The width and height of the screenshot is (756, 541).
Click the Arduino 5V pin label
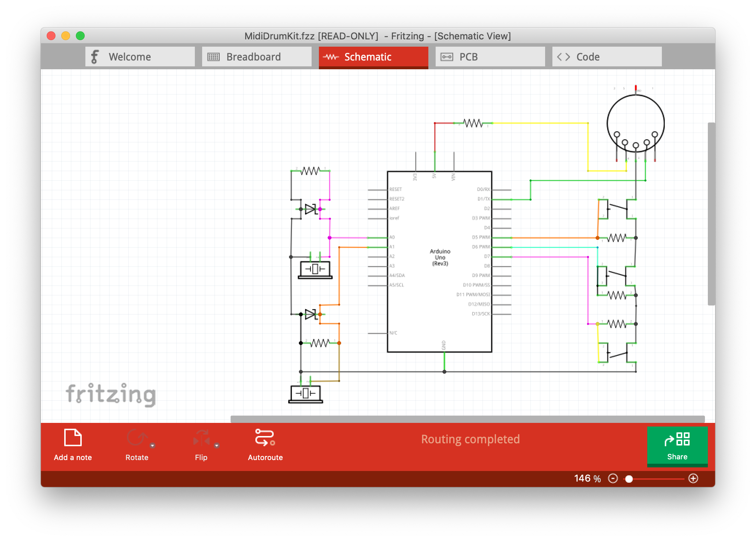tap(434, 176)
